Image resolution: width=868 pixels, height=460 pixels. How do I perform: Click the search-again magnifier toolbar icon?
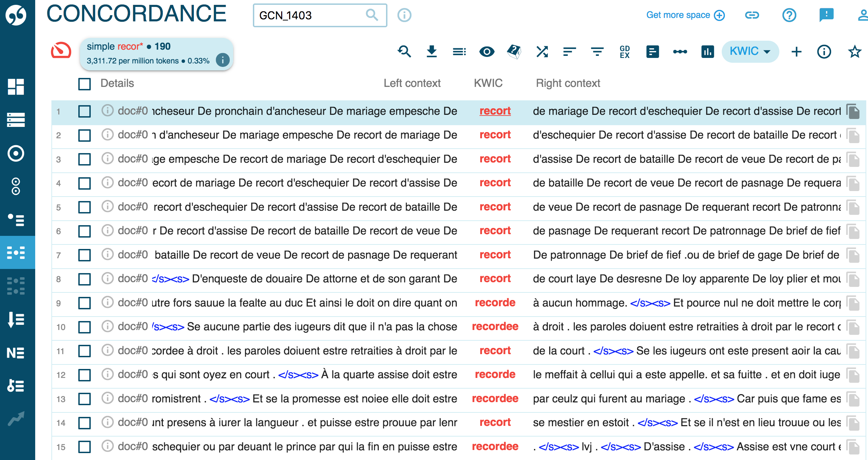(x=404, y=52)
